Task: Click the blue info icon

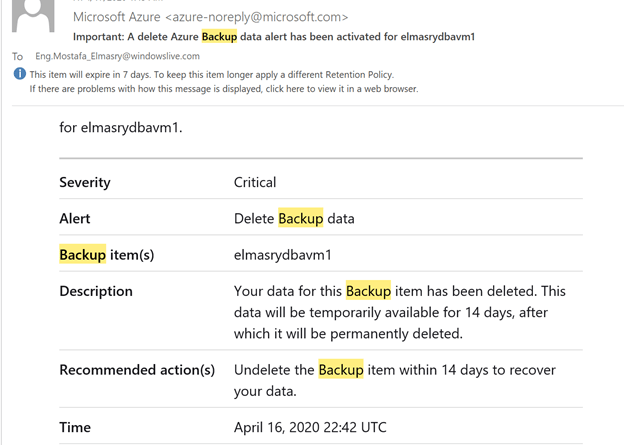Action: click(x=19, y=74)
